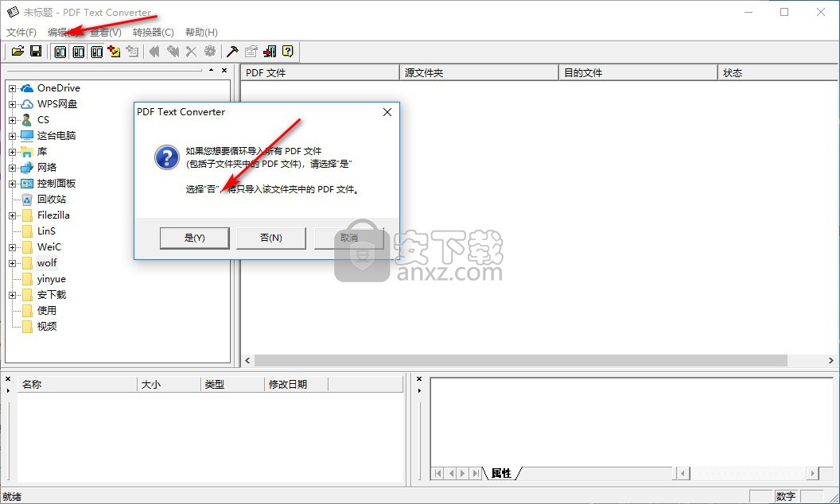Close the folder tree panel
Viewport: 840px width, 504px height.
224,70
